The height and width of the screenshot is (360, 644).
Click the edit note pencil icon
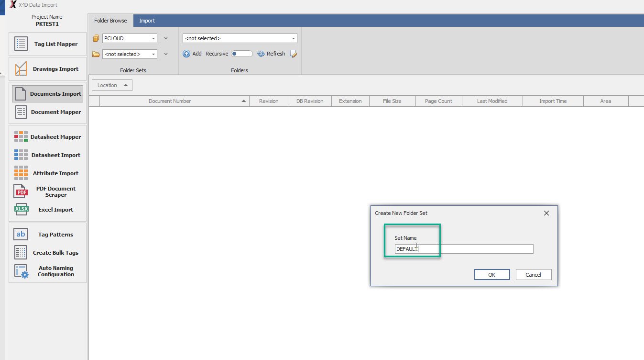coord(294,54)
